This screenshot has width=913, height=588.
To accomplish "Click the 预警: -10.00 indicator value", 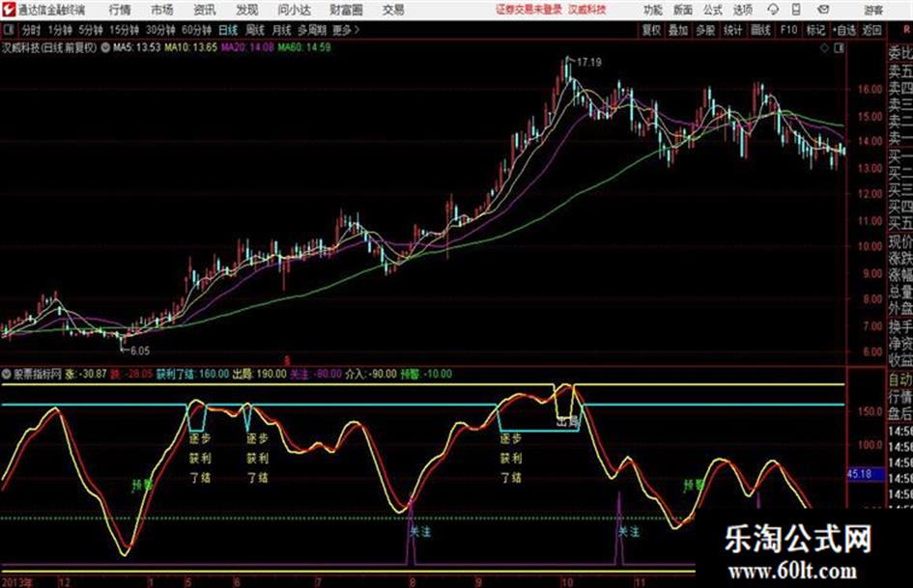I will tap(426, 375).
